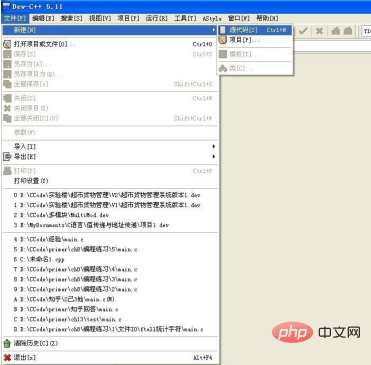The height and width of the screenshot is (365, 371).
Task: Click the 全部保存[V] save all entry
Action: [110, 84]
